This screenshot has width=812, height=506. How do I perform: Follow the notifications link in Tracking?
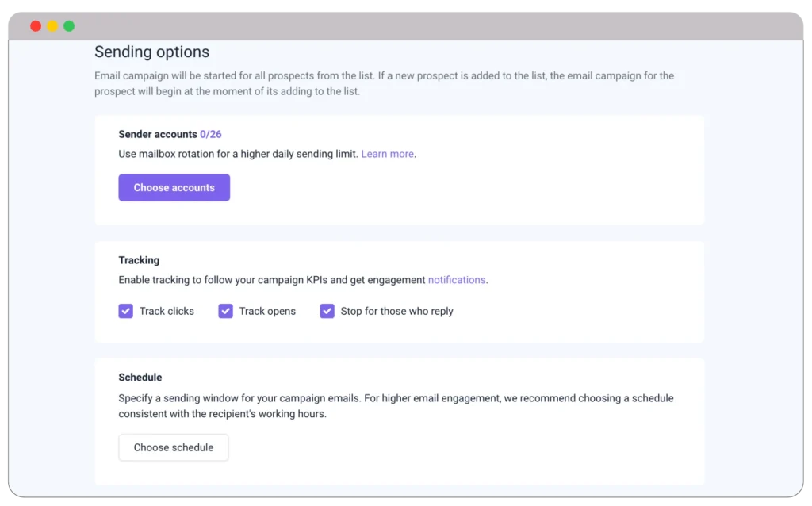pyautogui.click(x=457, y=280)
